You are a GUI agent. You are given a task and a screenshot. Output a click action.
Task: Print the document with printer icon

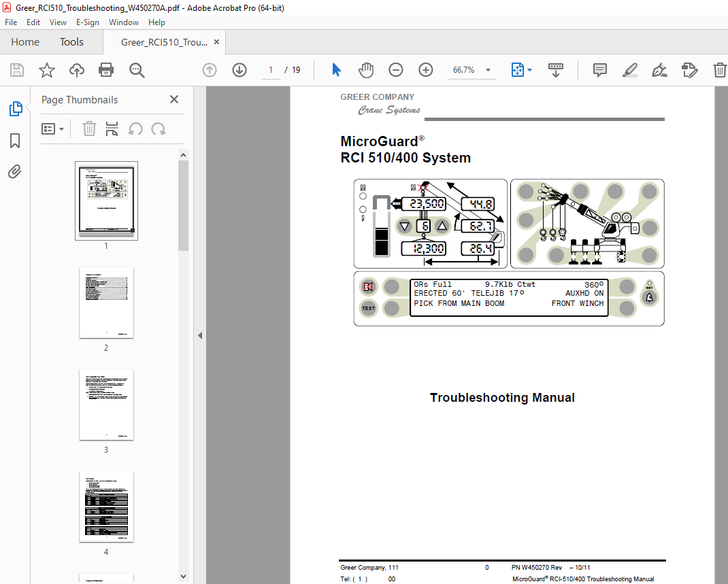[106, 70]
